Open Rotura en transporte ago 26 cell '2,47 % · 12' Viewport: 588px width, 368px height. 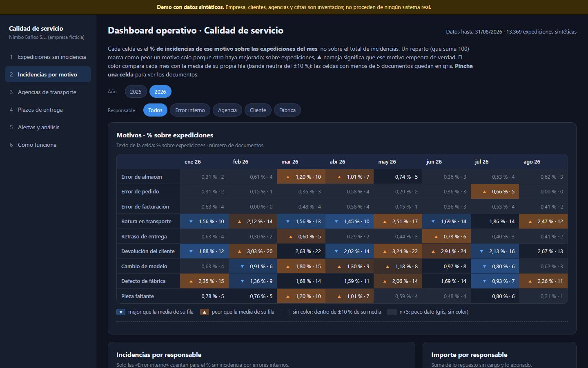(x=543, y=221)
